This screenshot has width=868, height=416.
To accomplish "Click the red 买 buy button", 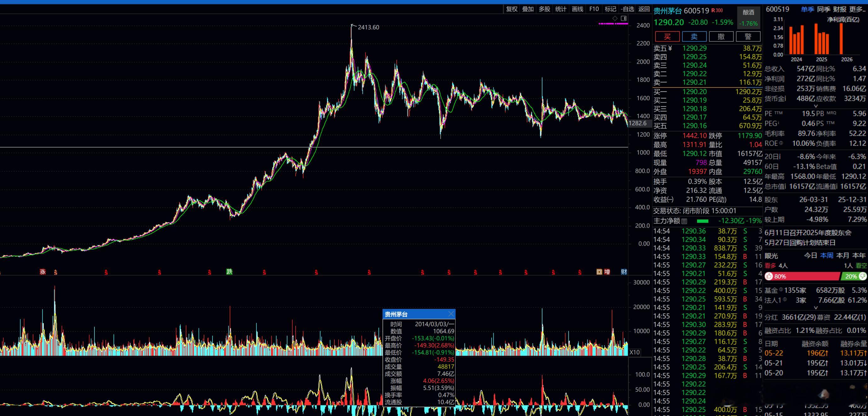I will [x=667, y=37].
